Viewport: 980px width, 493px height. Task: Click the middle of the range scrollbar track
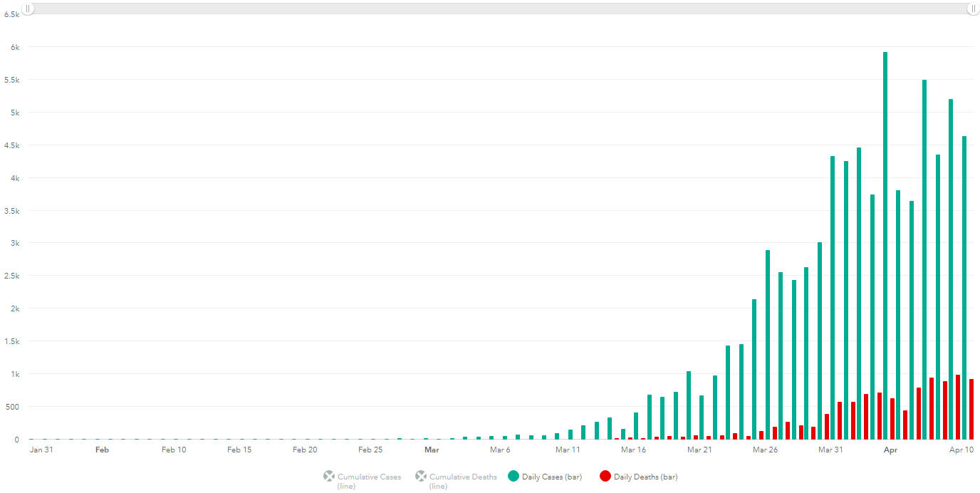coord(500,9)
